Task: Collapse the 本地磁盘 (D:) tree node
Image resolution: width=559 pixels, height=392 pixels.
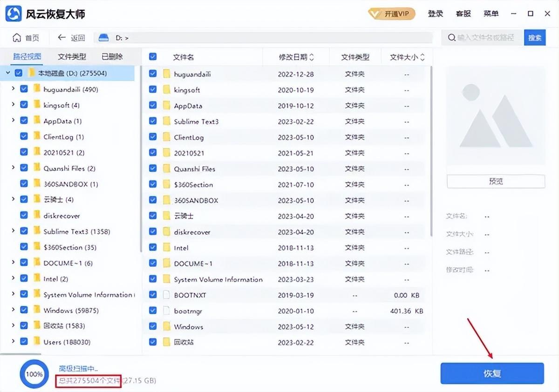Action: [8, 73]
